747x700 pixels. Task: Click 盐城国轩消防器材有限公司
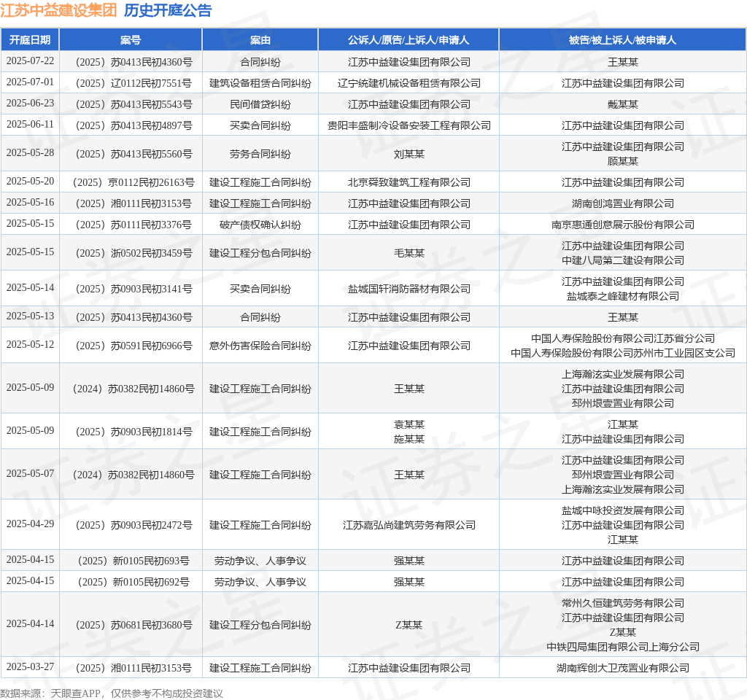[x=409, y=289]
